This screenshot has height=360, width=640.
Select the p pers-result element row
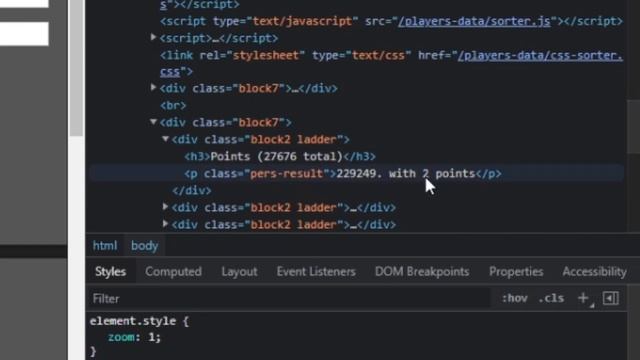[356, 173]
